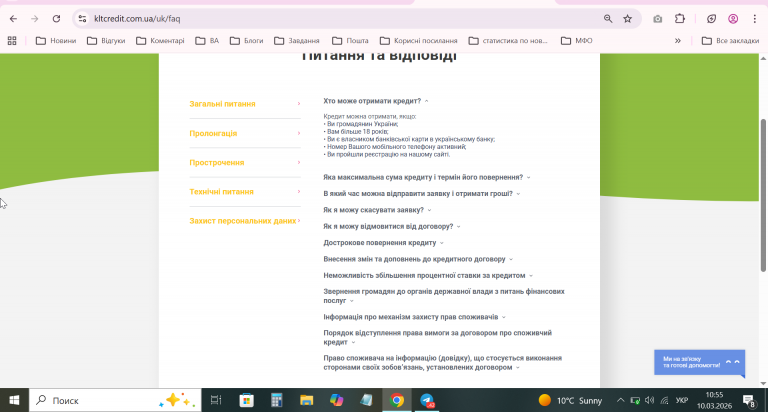Open File Explorer from the taskbar
The image size is (768, 412).
click(307, 400)
